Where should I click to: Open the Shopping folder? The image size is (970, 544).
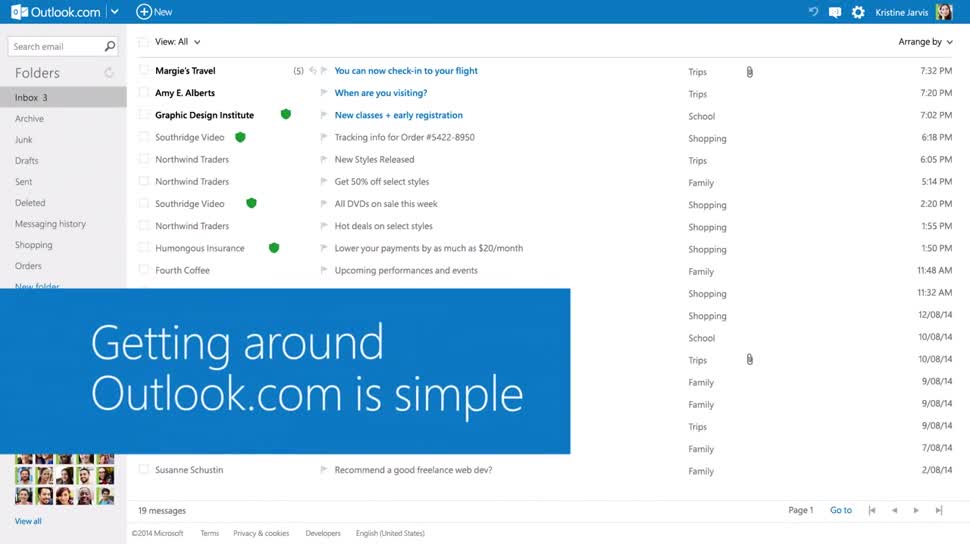33,244
